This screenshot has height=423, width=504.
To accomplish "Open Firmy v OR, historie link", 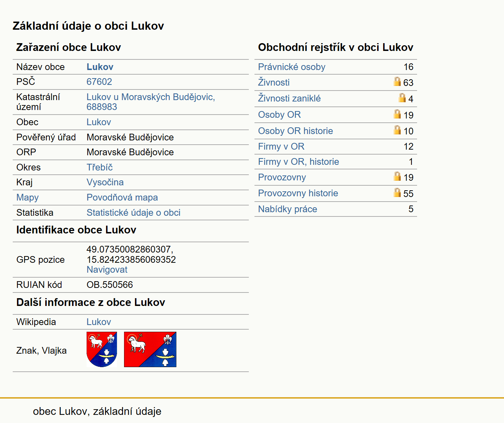I will (298, 162).
